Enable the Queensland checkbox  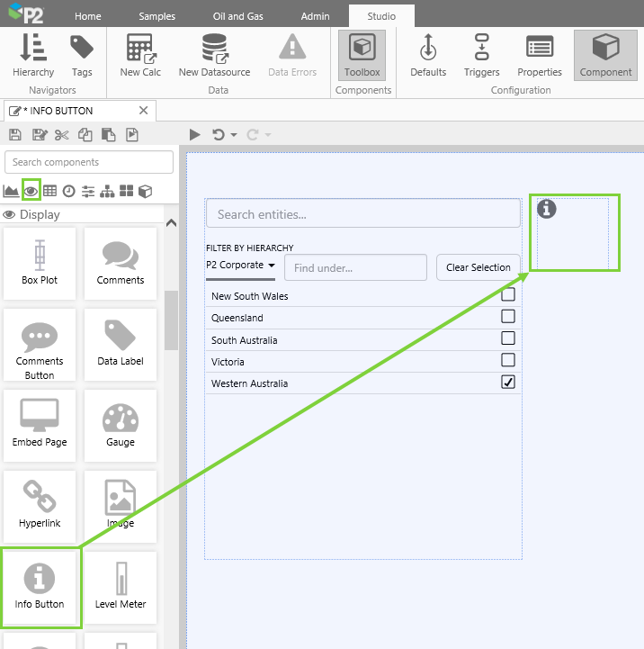coord(508,317)
